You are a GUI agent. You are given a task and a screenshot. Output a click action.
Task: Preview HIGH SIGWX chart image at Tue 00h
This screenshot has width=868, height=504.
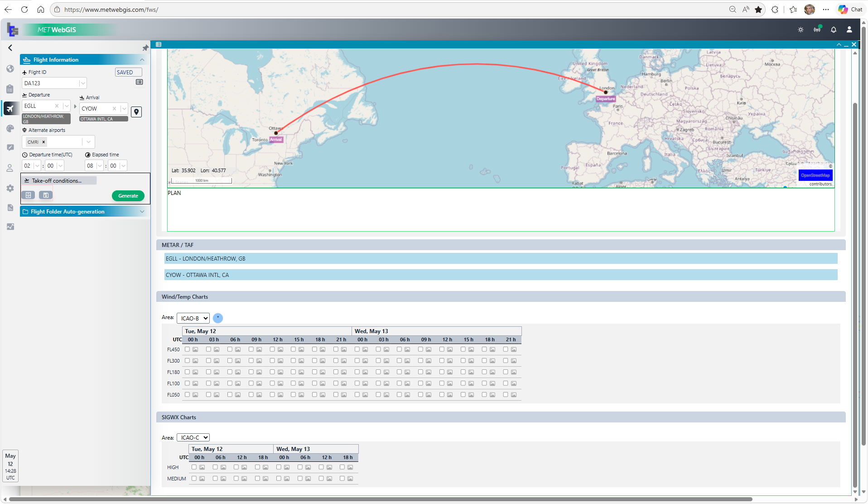pos(202,468)
